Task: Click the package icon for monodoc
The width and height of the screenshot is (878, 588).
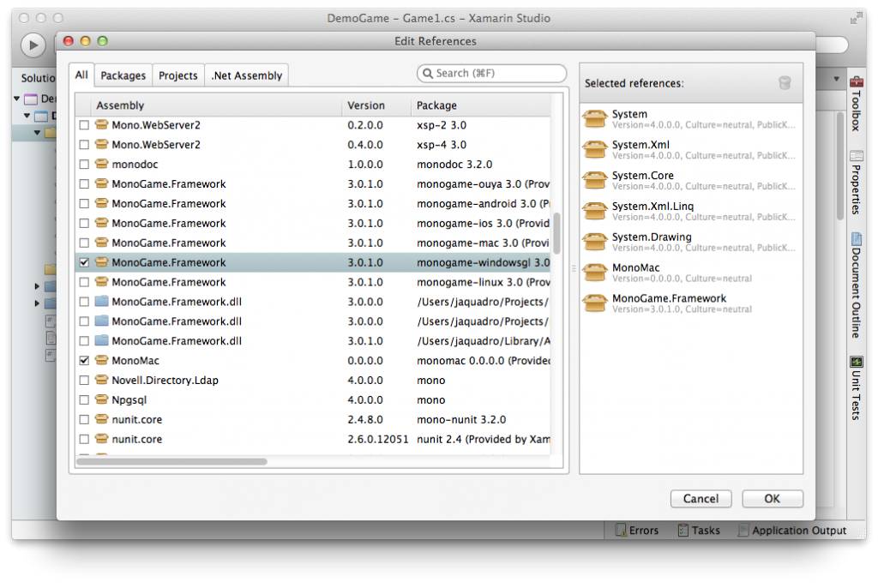Action: coord(101,164)
